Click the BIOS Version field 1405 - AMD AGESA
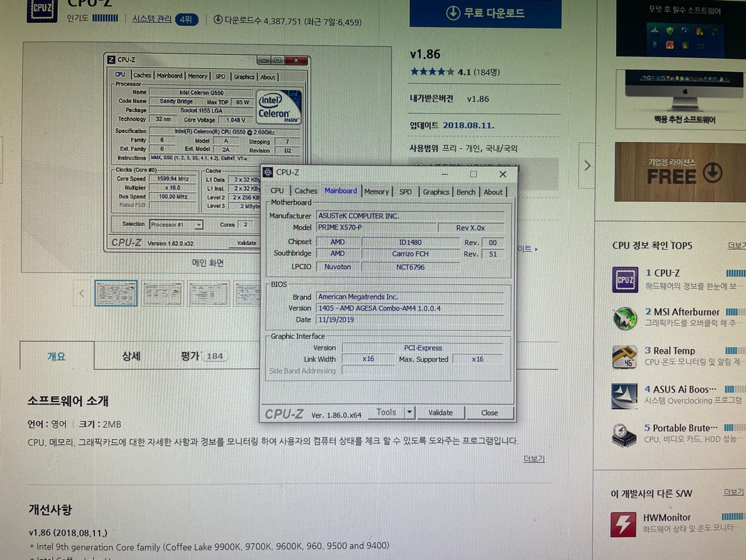Screen dimensions: 746x560 (410, 308)
